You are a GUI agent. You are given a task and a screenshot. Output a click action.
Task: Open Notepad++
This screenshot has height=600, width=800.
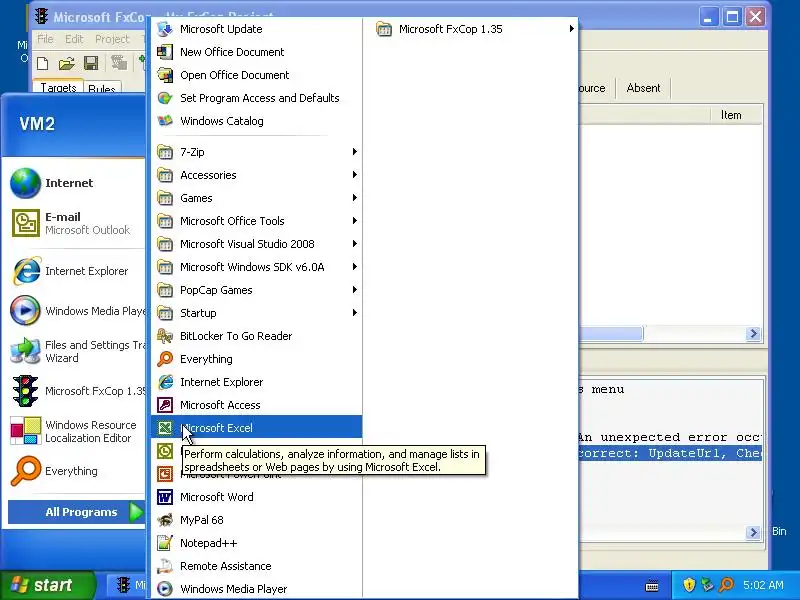(x=256, y=543)
